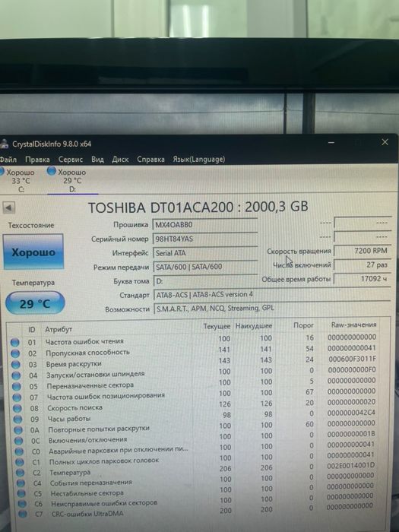Select the Частота ошибок чтения row text
The height and width of the screenshot is (532, 399).
pos(84,342)
